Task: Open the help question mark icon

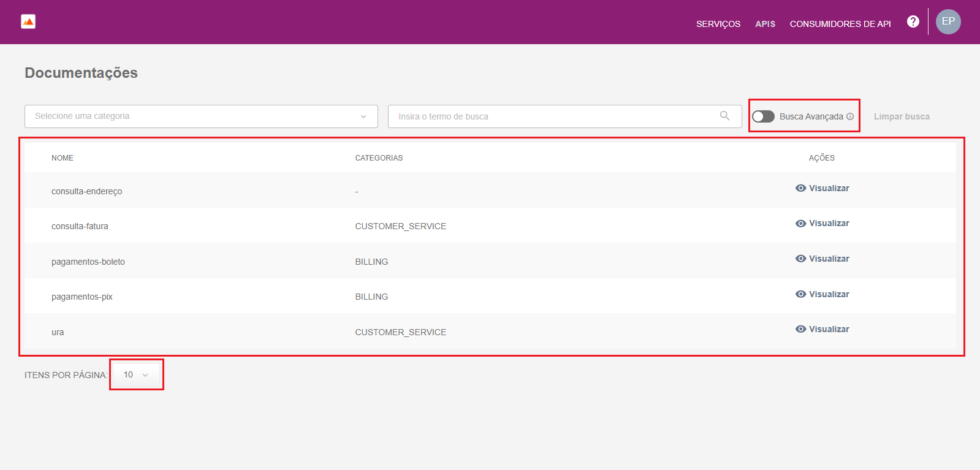Action: pos(913,22)
